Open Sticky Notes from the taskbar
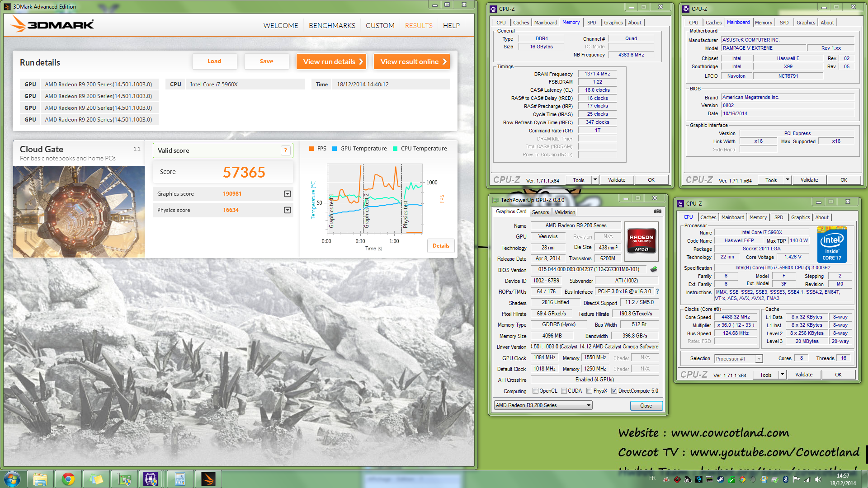 [96, 479]
